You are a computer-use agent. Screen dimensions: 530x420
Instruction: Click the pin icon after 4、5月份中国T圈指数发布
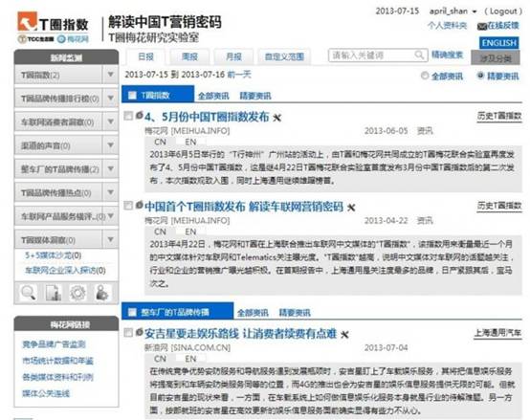276,118
